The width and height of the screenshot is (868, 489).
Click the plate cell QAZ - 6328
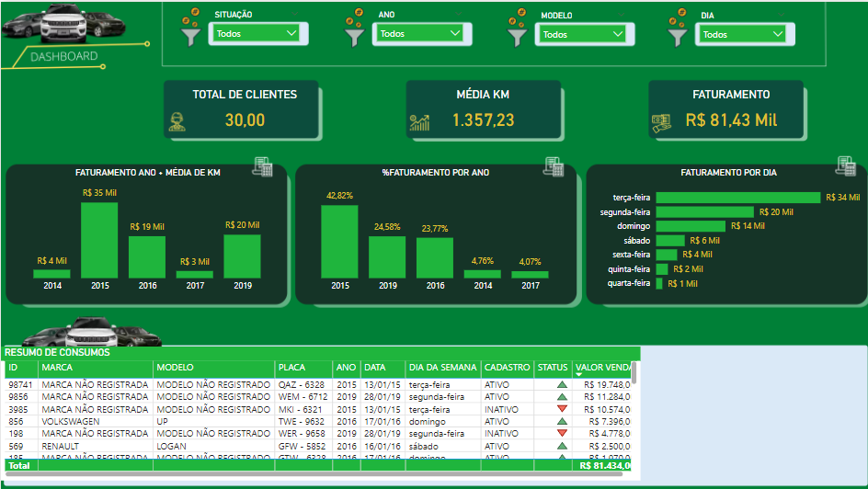(302, 384)
